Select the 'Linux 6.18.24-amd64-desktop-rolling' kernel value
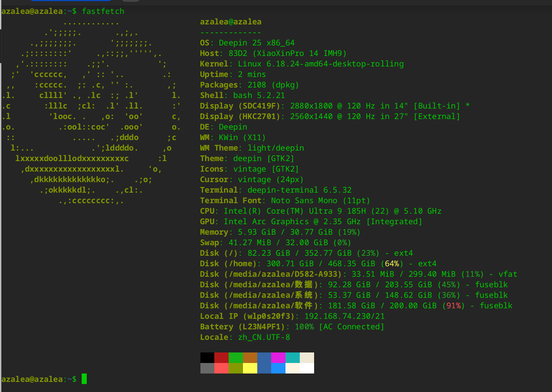The width and height of the screenshot is (552, 392). [x=321, y=64]
